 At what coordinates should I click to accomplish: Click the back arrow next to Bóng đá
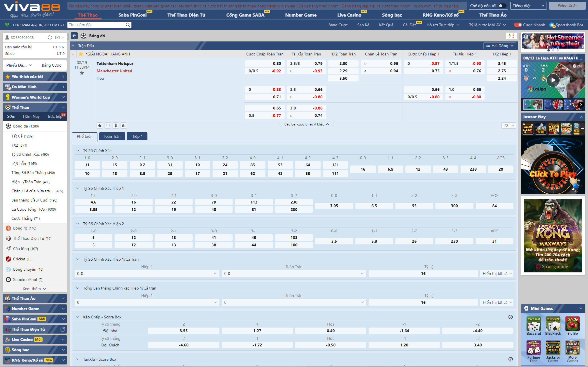click(74, 36)
